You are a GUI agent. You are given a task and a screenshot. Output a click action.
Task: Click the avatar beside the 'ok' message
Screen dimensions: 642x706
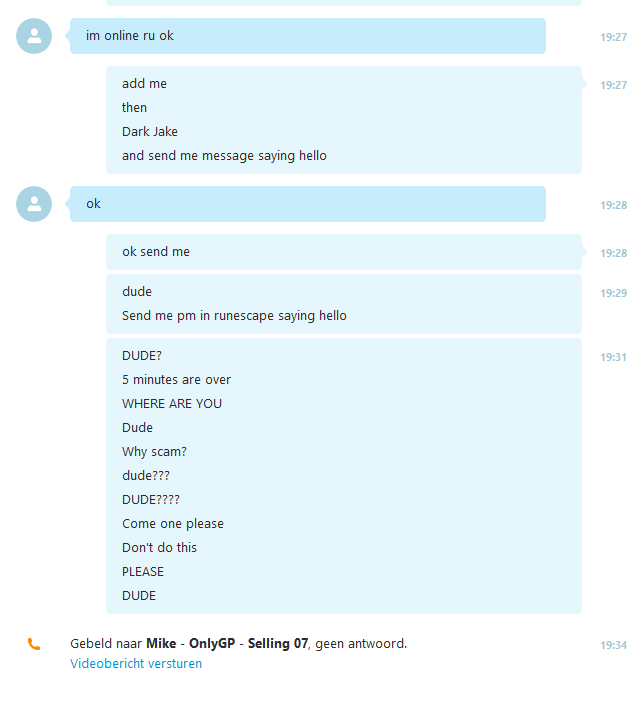tap(34, 204)
